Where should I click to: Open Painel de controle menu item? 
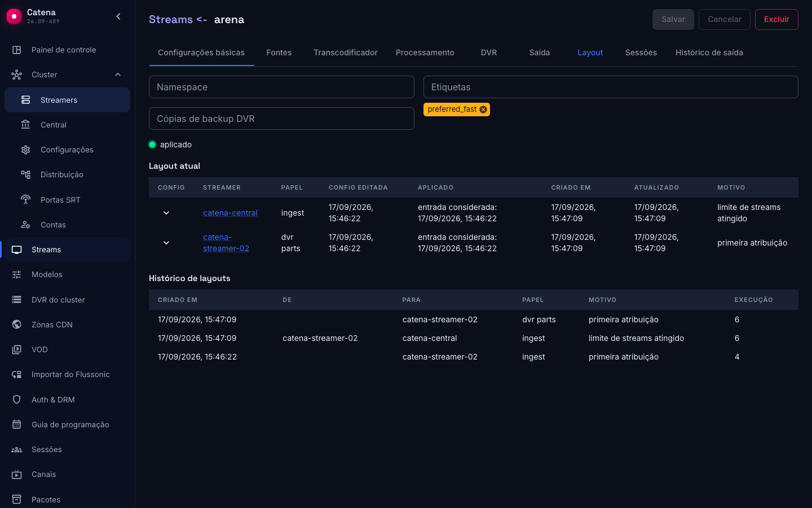pyautogui.click(x=67, y=50)
